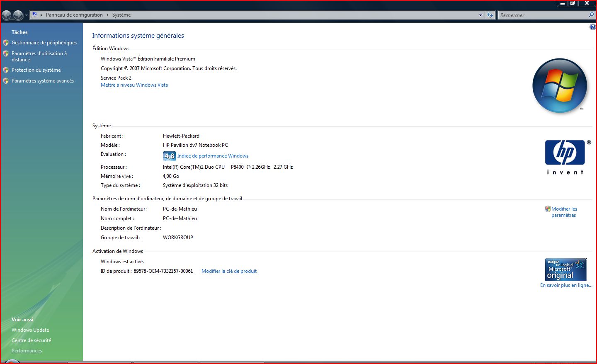
Task: Open Panneau de configuration breadcrumb
Action: point(74,15)
